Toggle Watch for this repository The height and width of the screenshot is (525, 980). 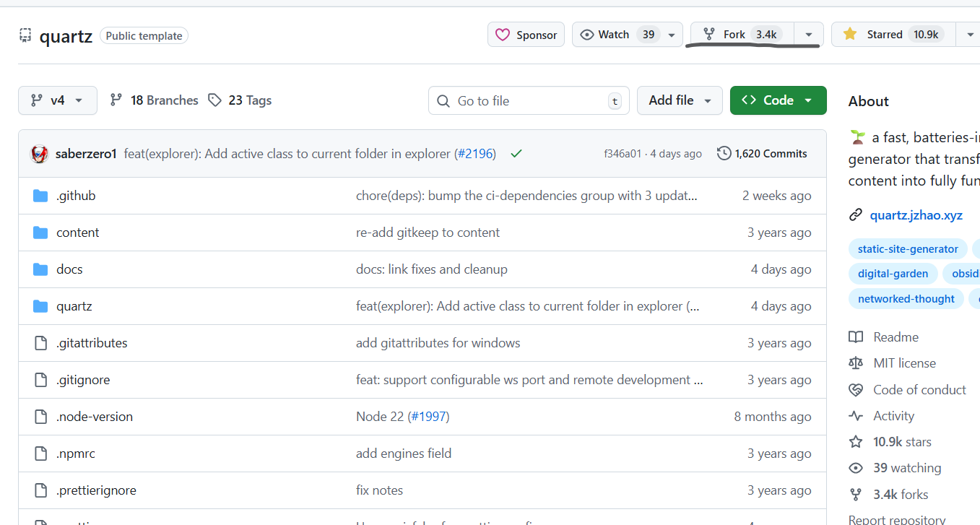click(x=617, y=35)
